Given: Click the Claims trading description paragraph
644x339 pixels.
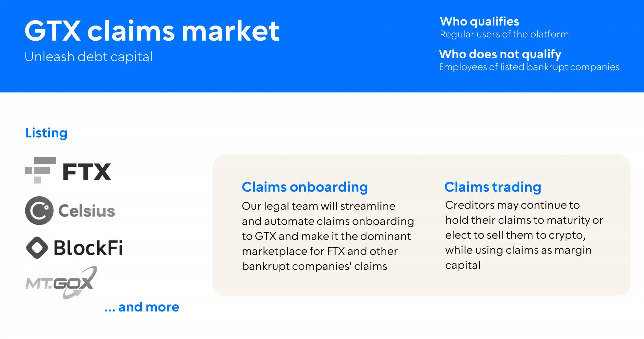Looking at the screenshot, I should 524,235.
